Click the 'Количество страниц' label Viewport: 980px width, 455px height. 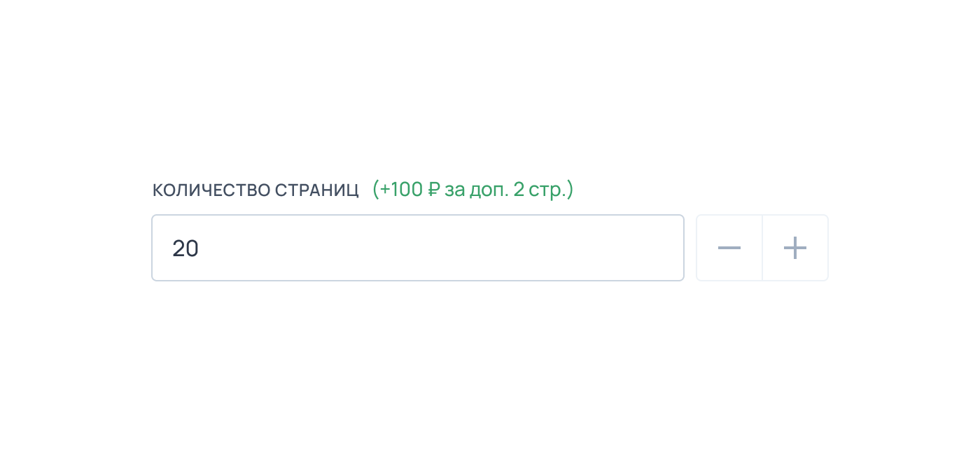(x=255, y=190)
